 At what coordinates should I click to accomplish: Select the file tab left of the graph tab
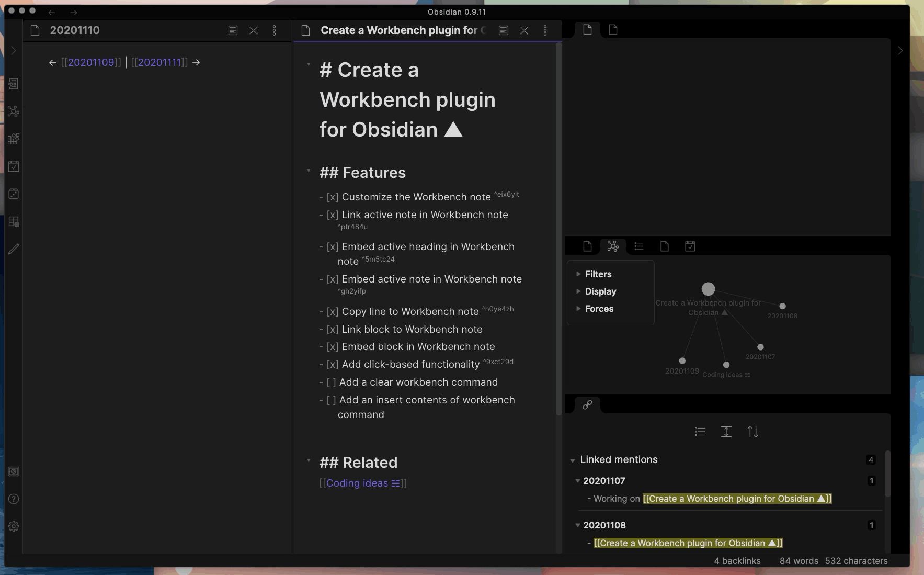tap(587, 246)
